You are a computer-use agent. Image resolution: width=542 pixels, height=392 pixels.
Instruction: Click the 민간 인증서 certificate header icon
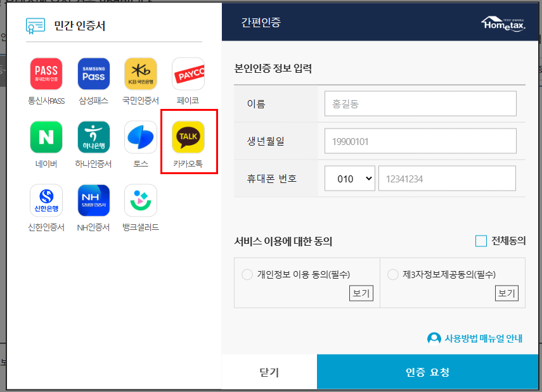(35, 26)
